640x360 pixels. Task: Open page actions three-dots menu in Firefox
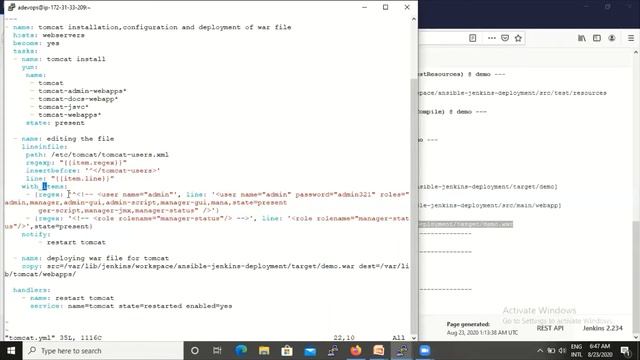pos(491,38)
